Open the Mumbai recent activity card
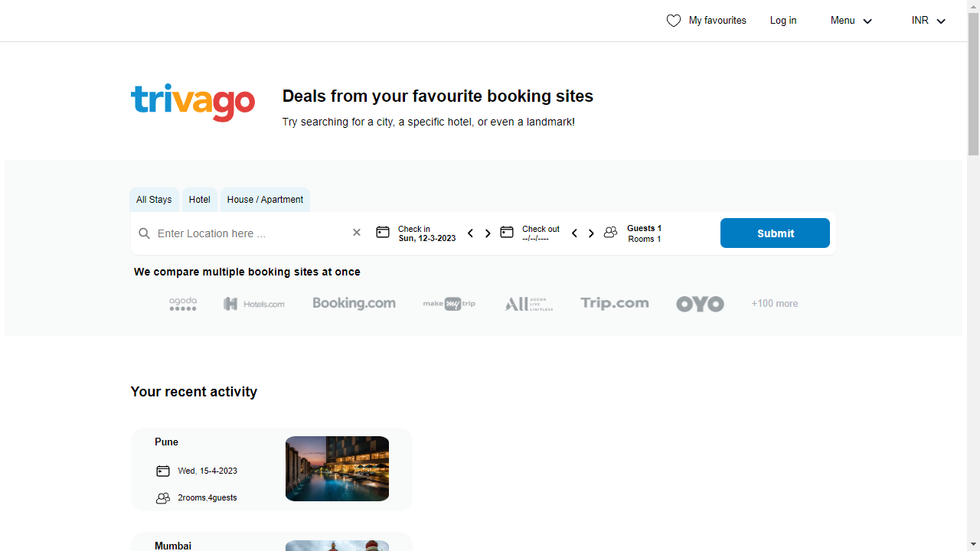The image size is (980, 551). pos(271,542)
